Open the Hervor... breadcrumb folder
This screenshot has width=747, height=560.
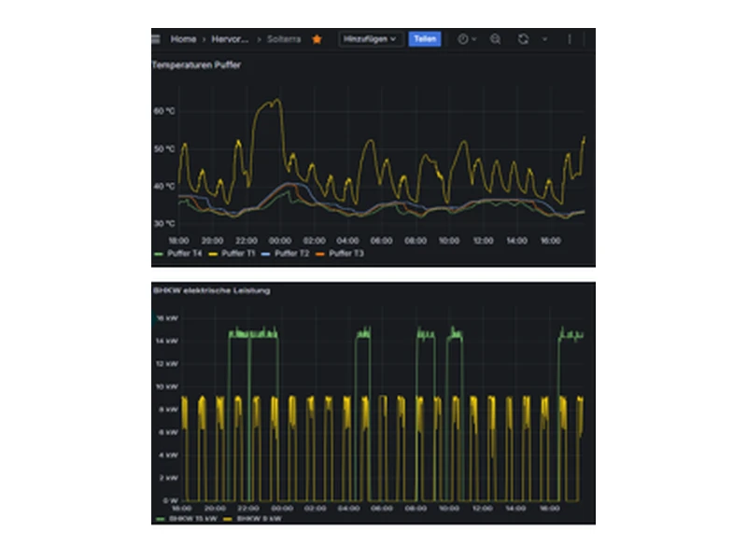click(x=230, y=39)
